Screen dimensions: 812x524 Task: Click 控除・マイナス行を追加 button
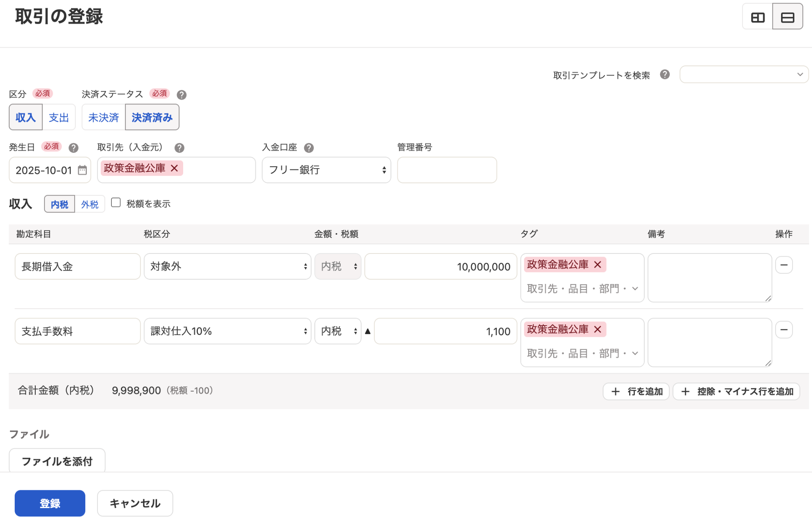736,392
